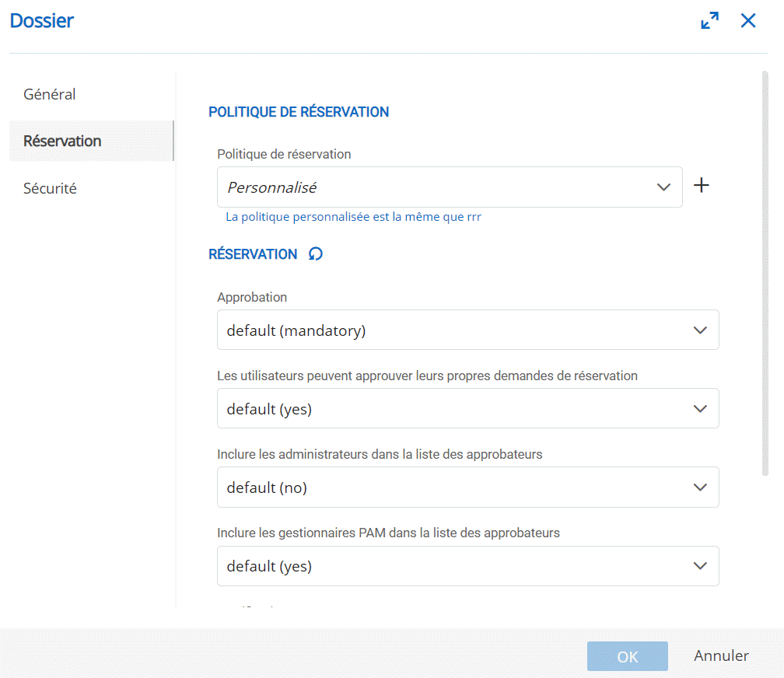Select the Réservation tab in the sidebar

pyautogui.click(x=62, y=141)
